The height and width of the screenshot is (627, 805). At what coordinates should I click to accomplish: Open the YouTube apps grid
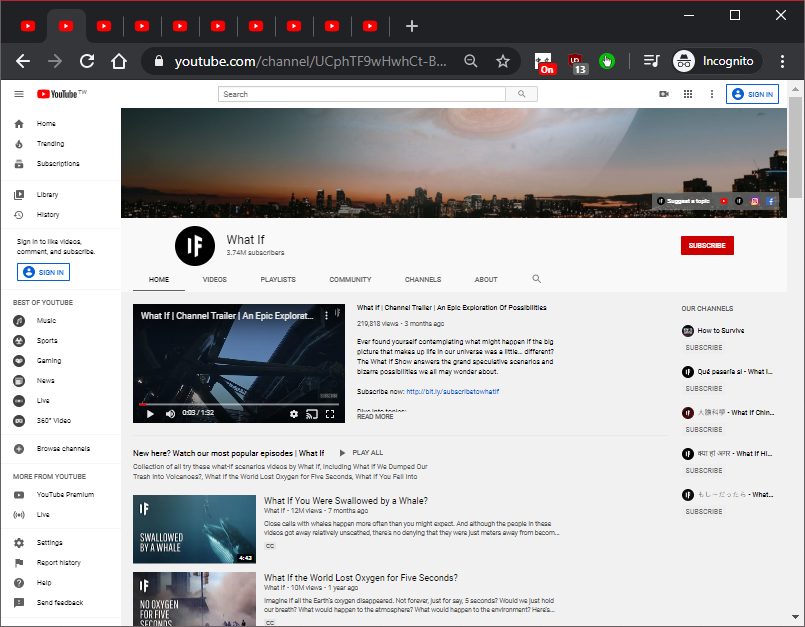[x=688, y=94]
